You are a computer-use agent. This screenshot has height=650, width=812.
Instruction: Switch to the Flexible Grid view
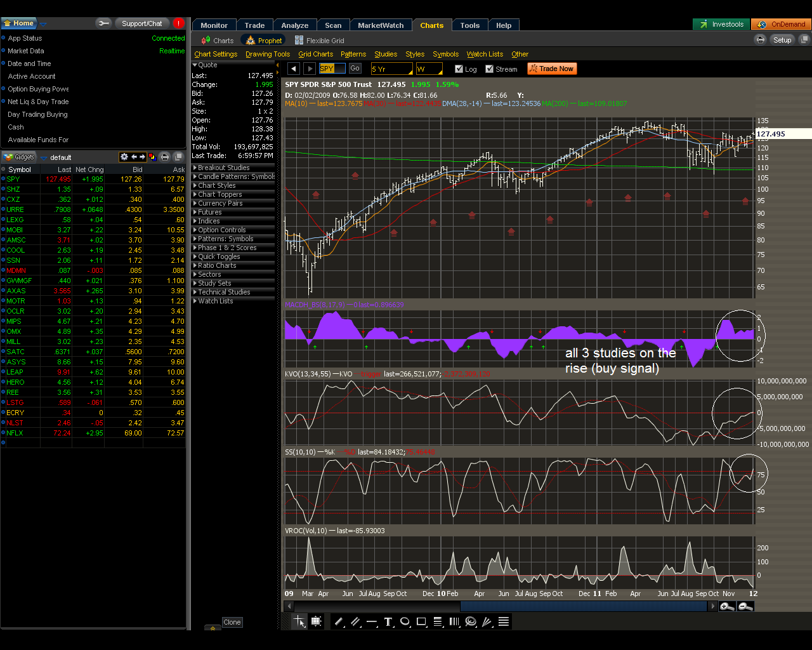coord(319,40)
